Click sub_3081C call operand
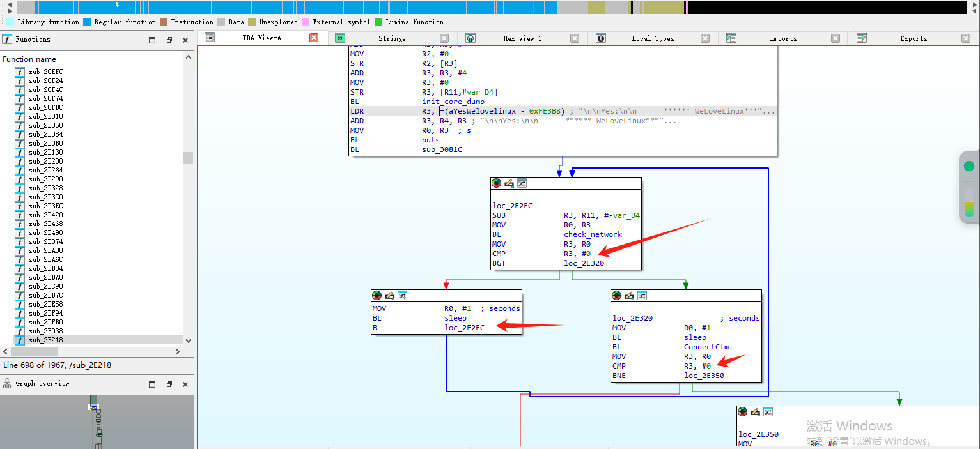The width and height of the screenshot is (980, 449). click(x=442, y=149)
